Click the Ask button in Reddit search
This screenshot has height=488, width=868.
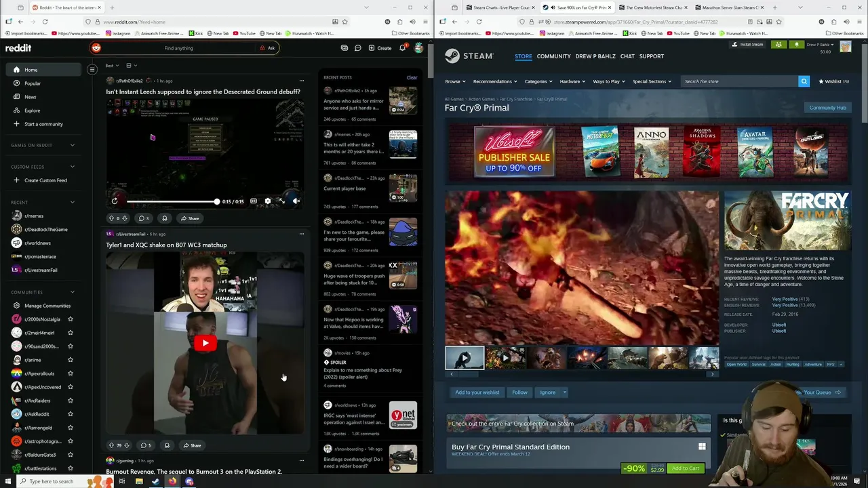pyautogui.click(x=268, y=48)
